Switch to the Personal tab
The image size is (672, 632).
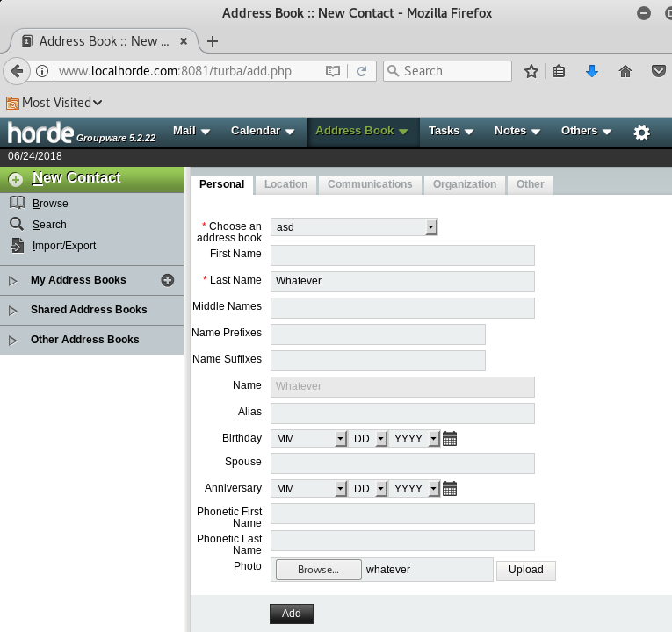pos(221,184)
